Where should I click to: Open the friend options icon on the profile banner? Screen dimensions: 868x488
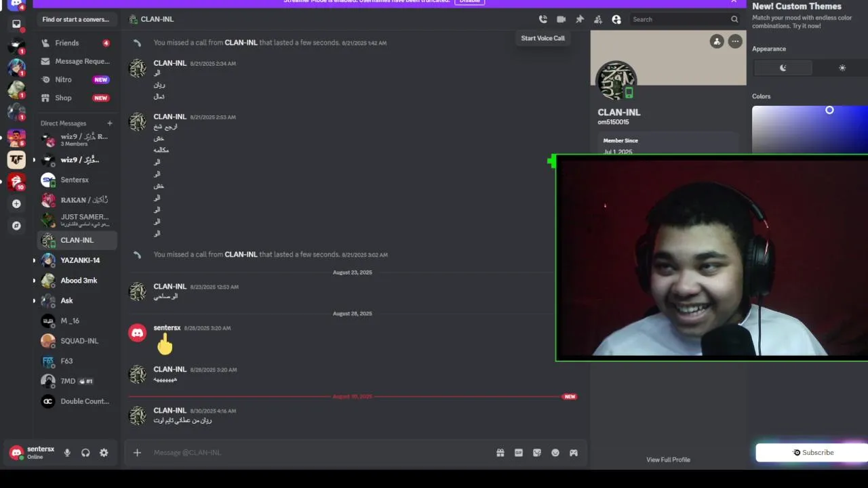(x=717, y=41)
